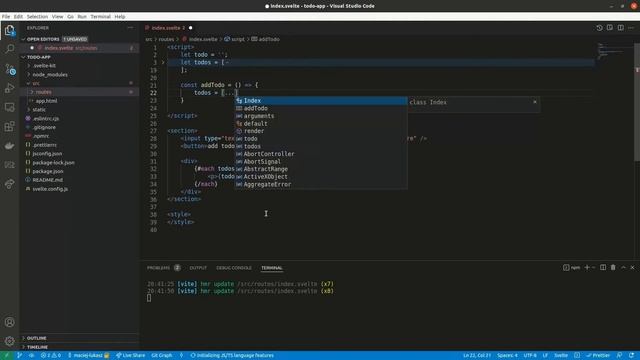Open svelte.config.js in the explorer
The height and width of the screenshot is (360, 640).
pos(50,189)
